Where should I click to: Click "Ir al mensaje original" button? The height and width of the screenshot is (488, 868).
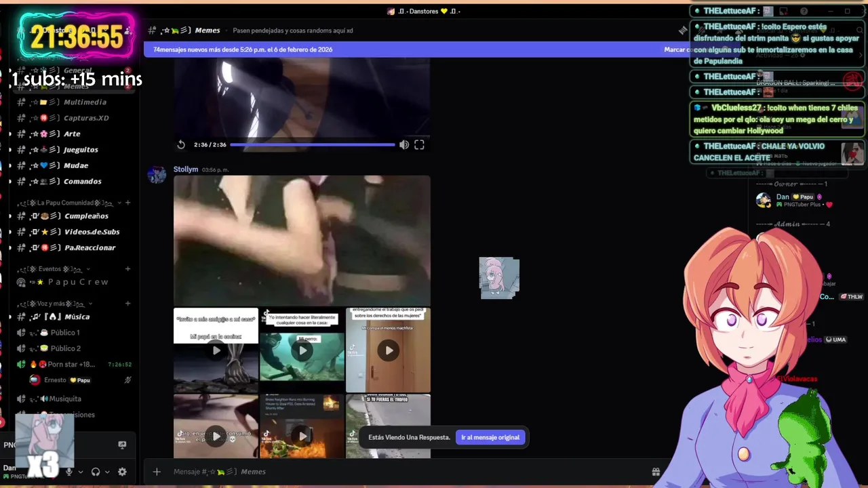tap(490, 437)
